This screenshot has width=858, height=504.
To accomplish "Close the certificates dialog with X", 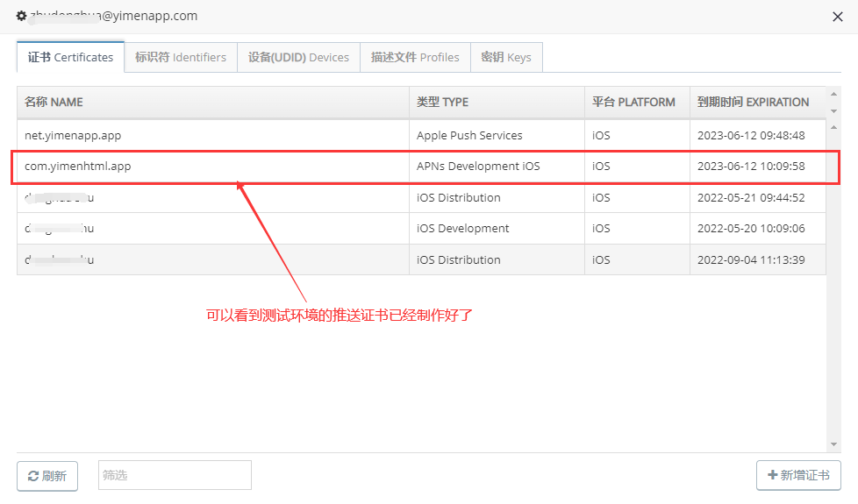I will coord(837,17).
